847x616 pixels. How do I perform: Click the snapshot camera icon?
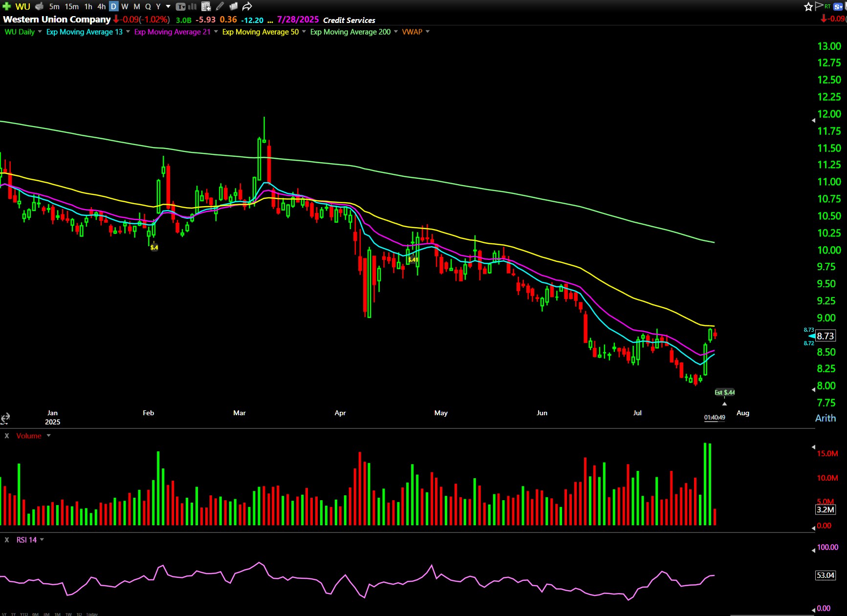click(x=233, y=6)
